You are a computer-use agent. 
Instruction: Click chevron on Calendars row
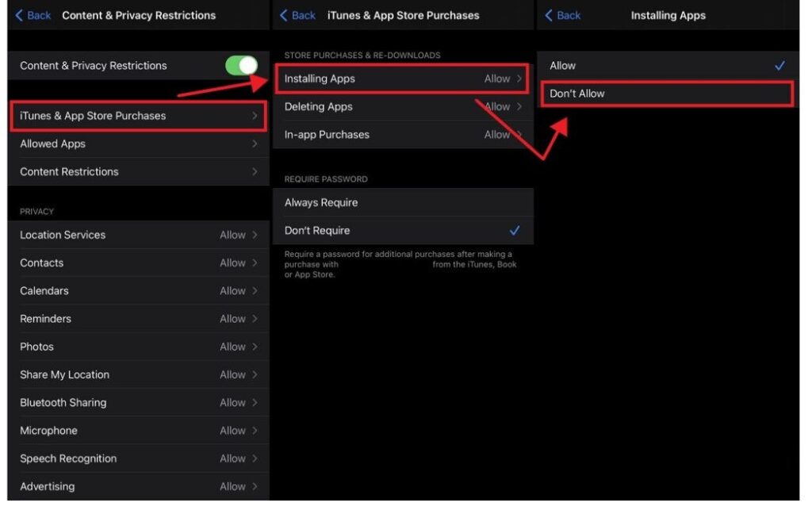click(x=255, y=291)
